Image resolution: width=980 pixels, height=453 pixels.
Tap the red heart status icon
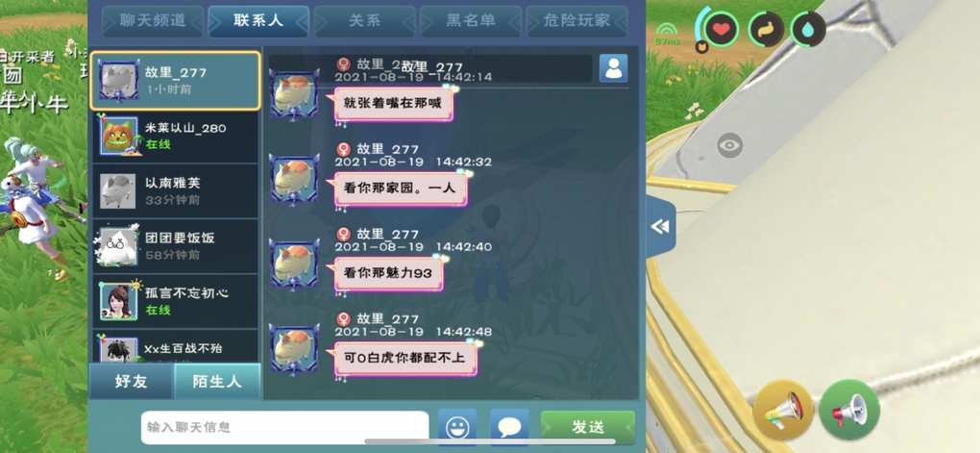[722, 30]
